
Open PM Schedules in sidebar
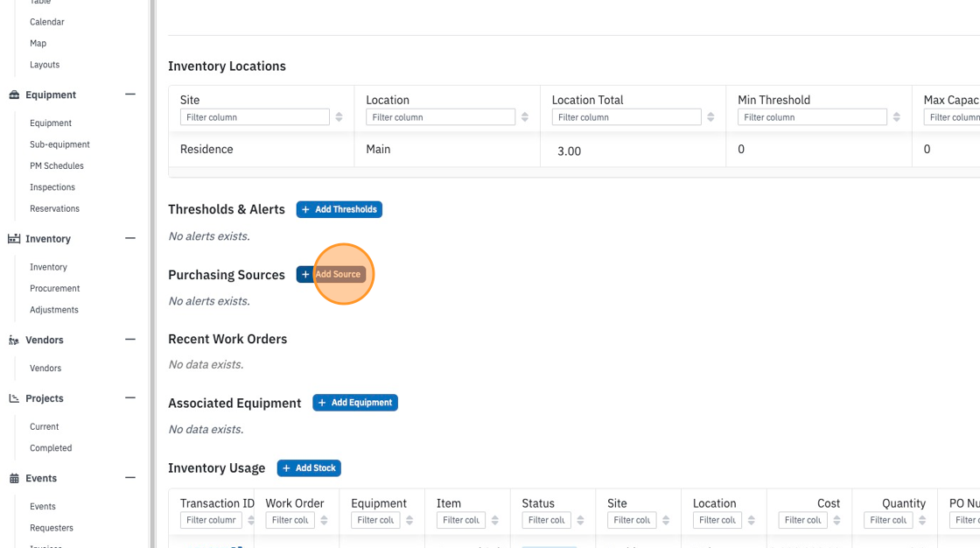point(56,165)
